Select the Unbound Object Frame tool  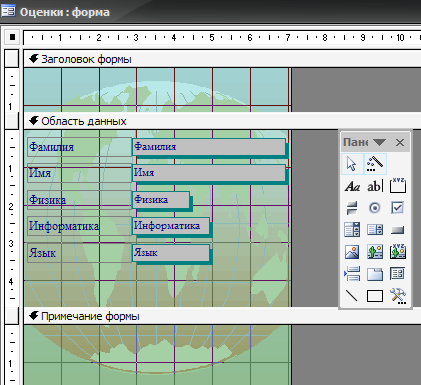pyautogui.click(x=375, y=252)
